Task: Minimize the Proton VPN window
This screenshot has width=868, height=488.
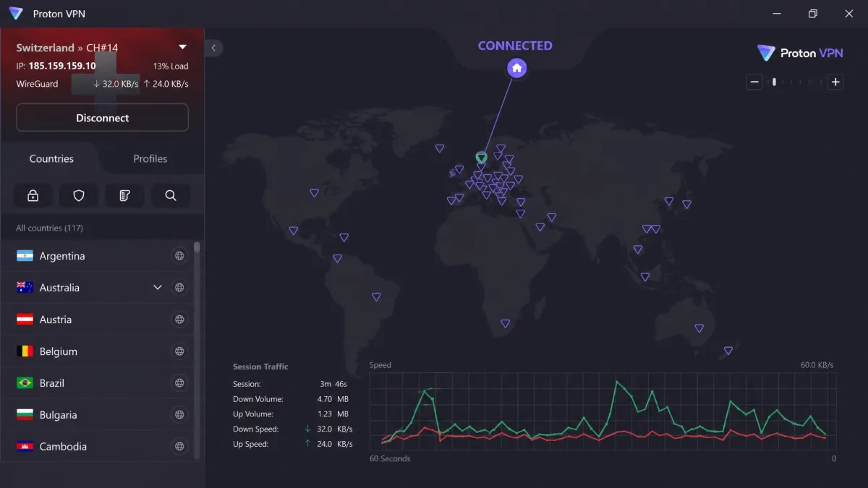Action: 777,14
